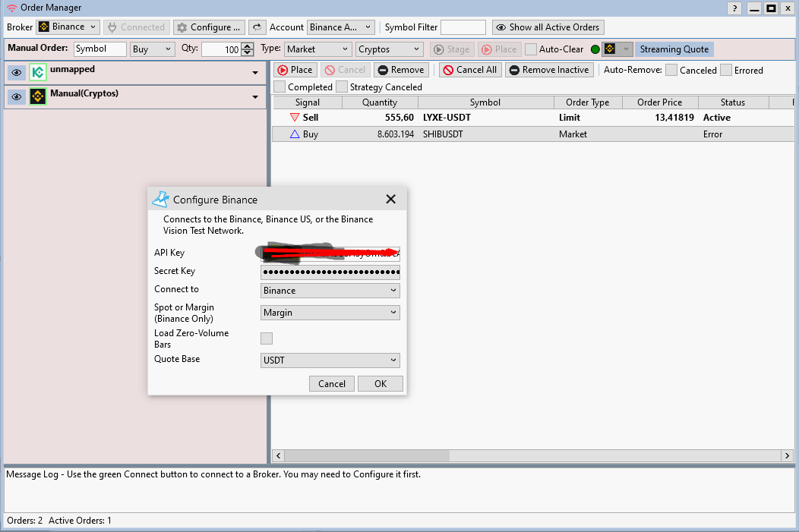Toggle visibility eye for unmapped strategy
Image resolution: width=799 pixels, height=532 pixels.
pos(17,73)
